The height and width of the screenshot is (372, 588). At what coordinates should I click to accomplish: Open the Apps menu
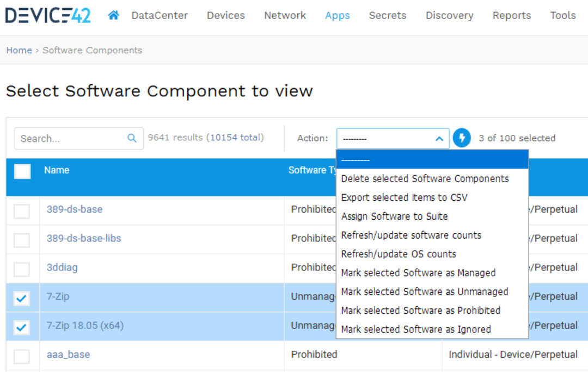337,15
